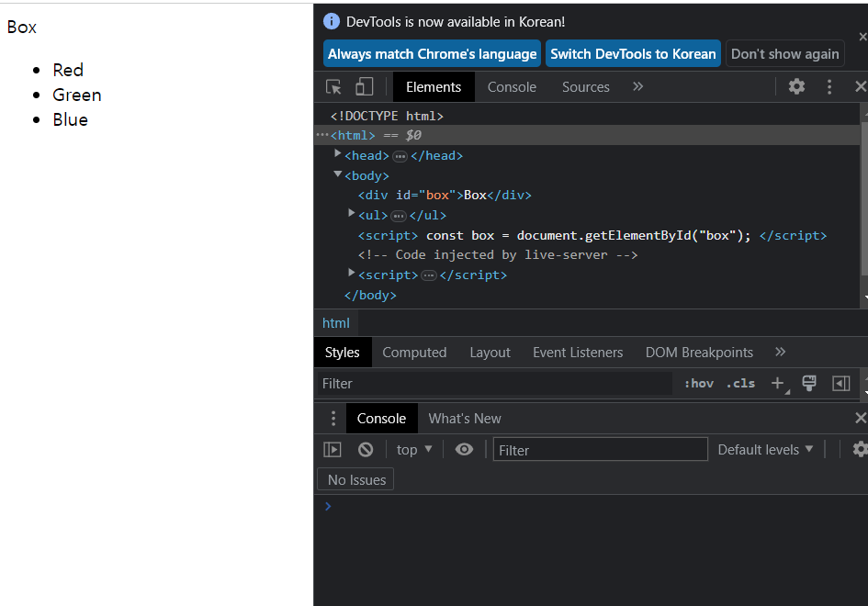The width and height of the screenshot is (868, 606).
Task: Toggle the :hov element state panel
Action: pos(699,383)
